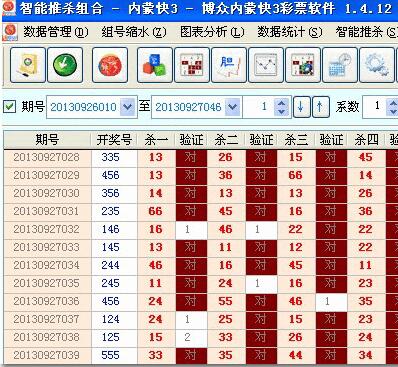
Task: Click 杀二 value 55 in row 20130927036
Action: click(226, 301)
